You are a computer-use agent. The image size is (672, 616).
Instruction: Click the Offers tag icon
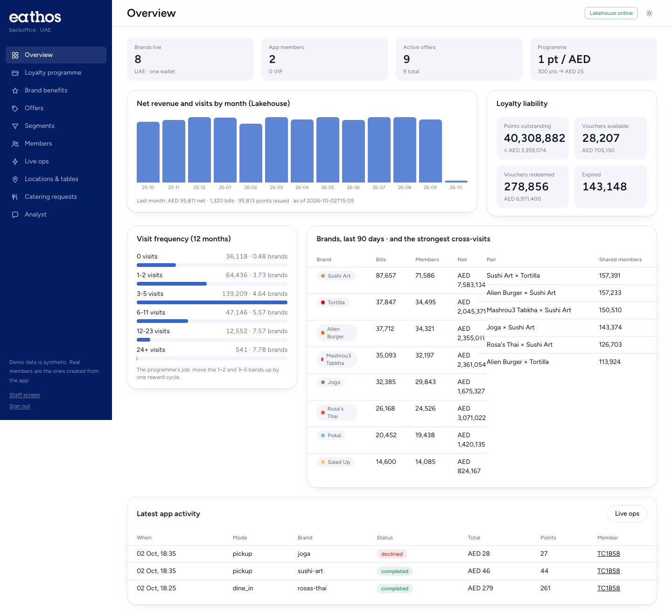(15, 108)
